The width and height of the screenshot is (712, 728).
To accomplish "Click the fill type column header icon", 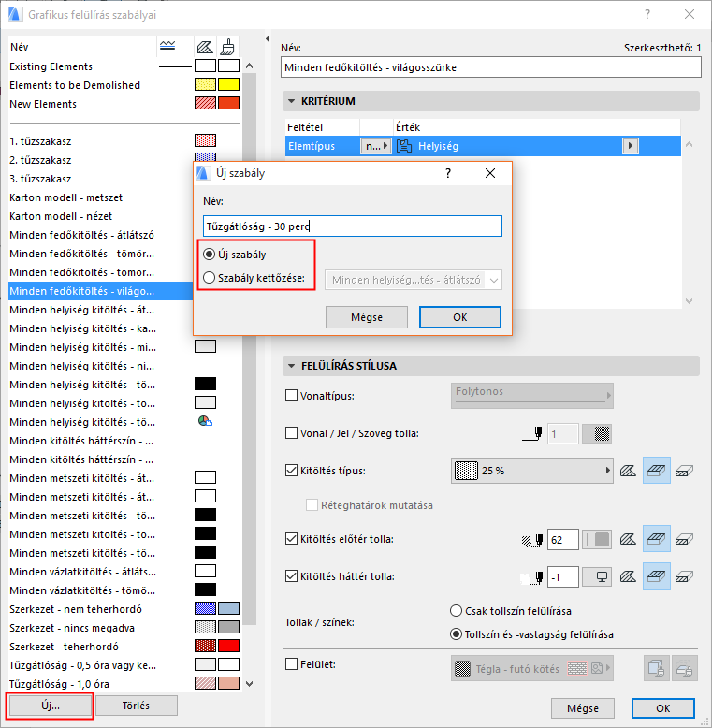I will [205, 47].
